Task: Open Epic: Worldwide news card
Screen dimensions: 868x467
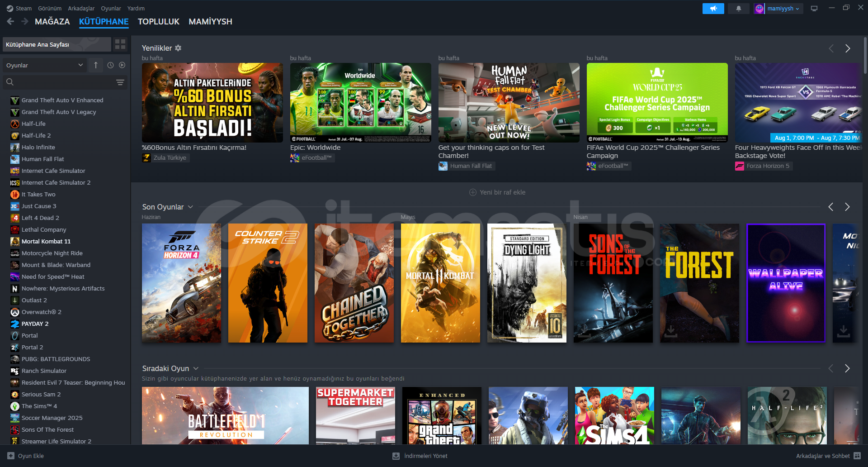Action: [360, 102]
